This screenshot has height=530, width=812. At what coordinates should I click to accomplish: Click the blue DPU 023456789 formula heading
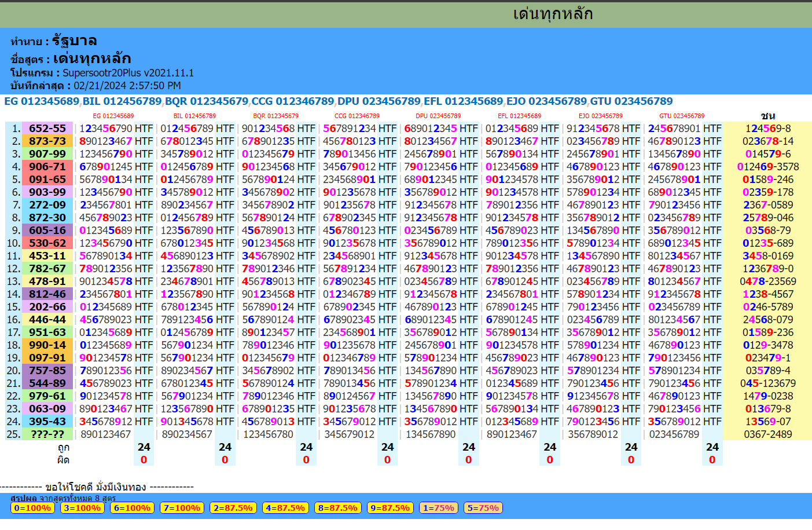click(x=379, y=101)
